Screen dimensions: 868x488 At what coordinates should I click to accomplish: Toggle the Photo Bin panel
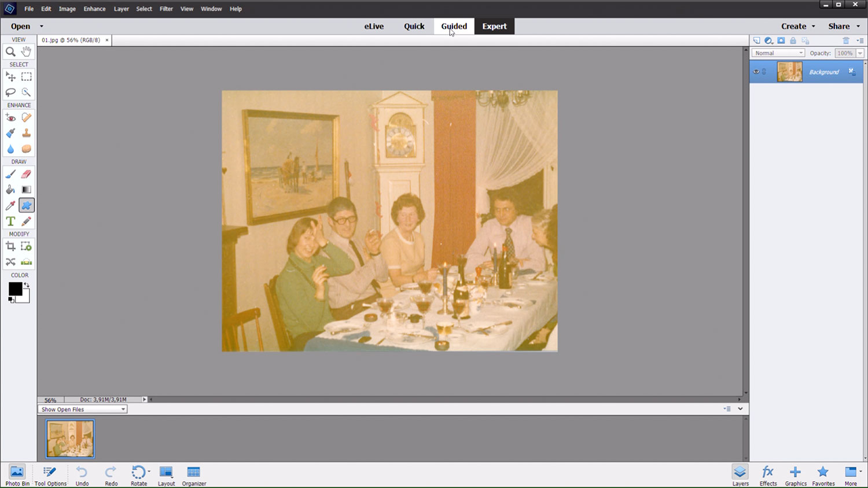coord(17,476)
